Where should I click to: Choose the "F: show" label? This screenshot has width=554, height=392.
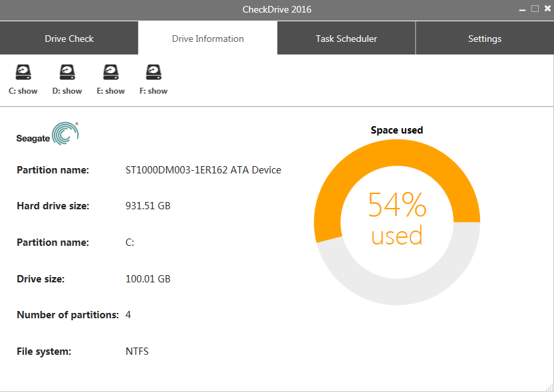(154, 91)
